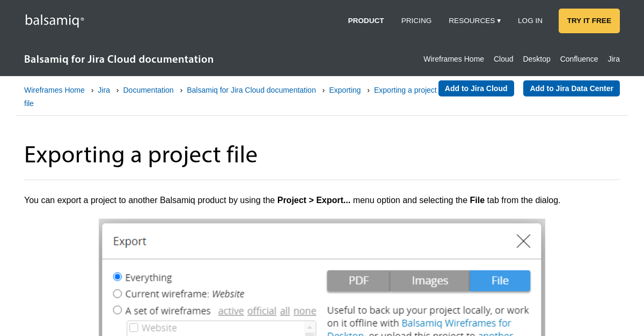Open the Wireframes Home breadcrumb link
This screenshot has width=644, height=336.
tap(54, 90)
